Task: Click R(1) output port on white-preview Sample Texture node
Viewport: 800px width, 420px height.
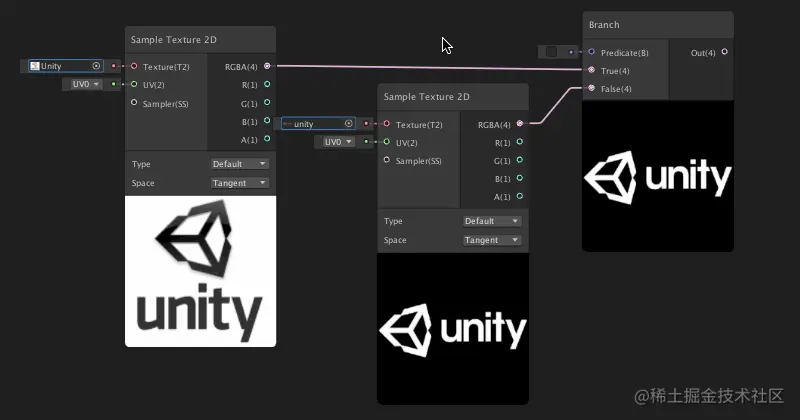Action: (x=267, y=84)
